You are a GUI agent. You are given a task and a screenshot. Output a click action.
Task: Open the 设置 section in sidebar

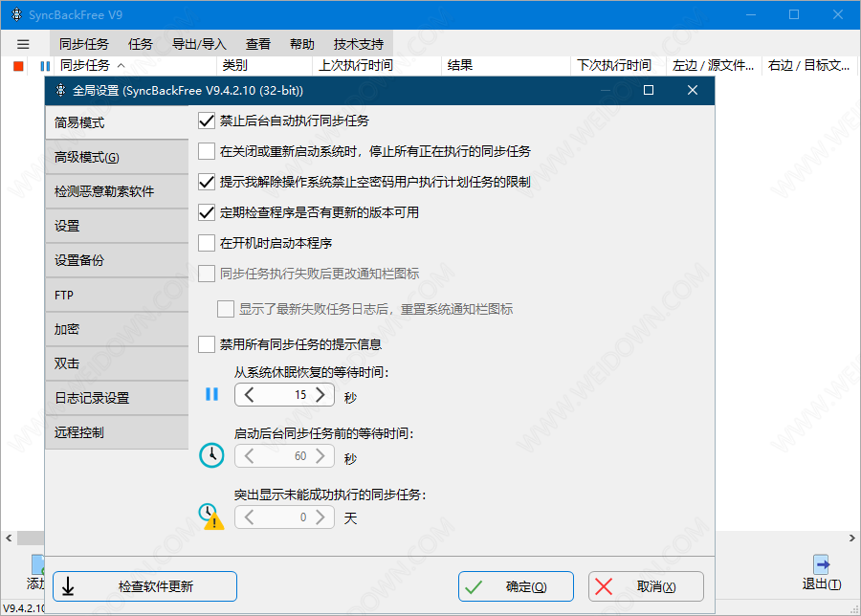[x=117, y=226]
